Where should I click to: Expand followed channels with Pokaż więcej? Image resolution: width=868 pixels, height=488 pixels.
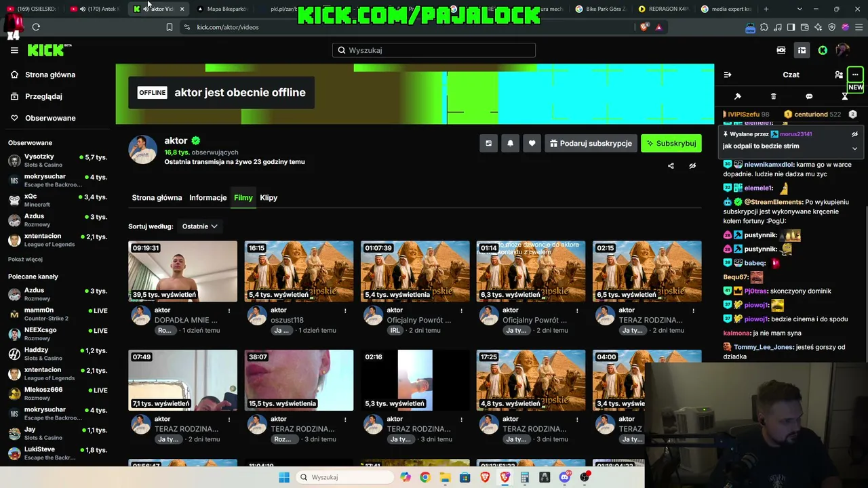pyautogui.click(x=25, y=259)
